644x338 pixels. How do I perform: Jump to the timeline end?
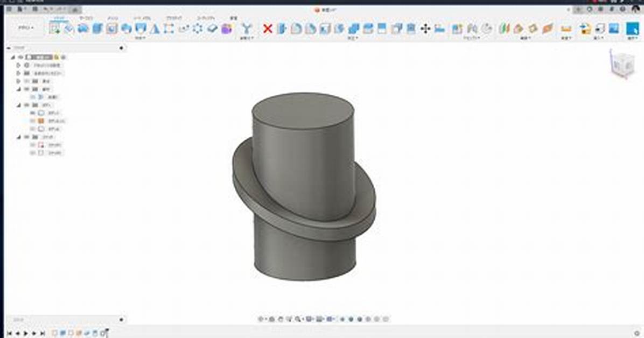pyautogui.click(x=43, y=334)
